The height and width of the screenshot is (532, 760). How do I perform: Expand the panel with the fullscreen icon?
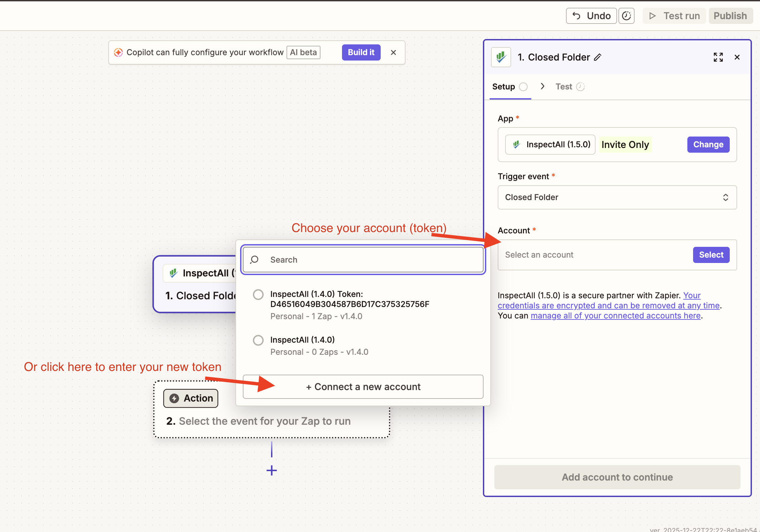tap(718, 57)
